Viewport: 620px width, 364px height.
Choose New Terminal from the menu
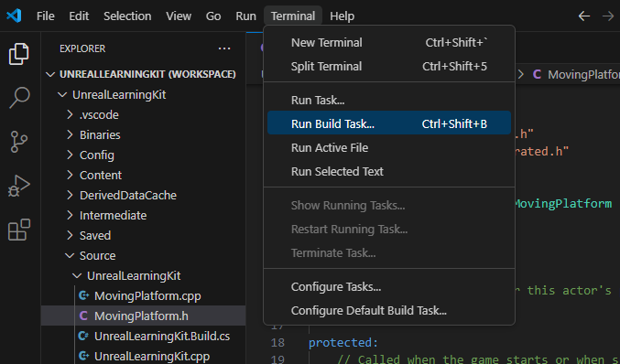(x=389, y=43)
